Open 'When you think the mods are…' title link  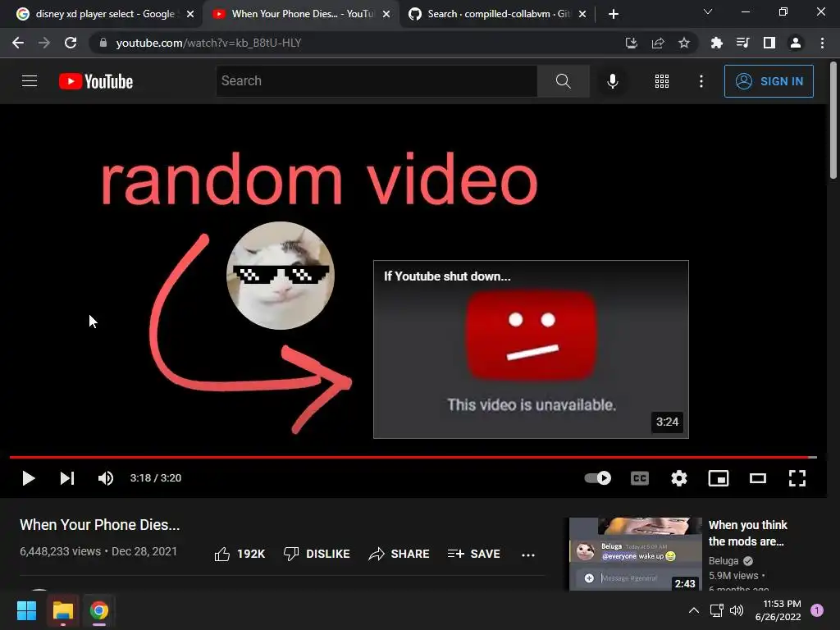748,533
